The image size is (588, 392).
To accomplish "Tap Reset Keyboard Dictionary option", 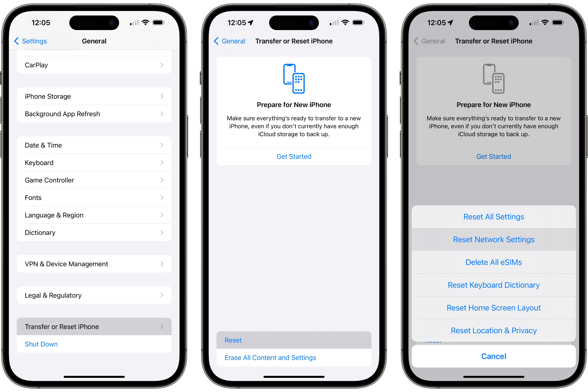I will [x=493, y=285].
